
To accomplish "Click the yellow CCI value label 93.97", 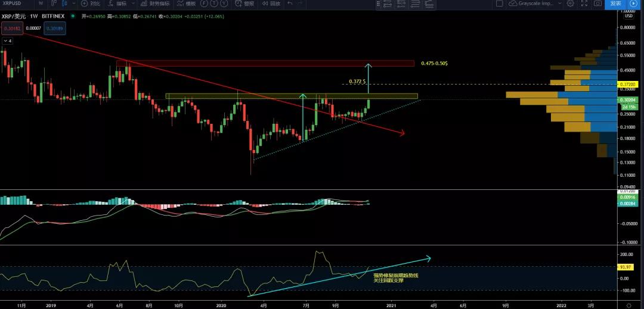I will (627, 267).
